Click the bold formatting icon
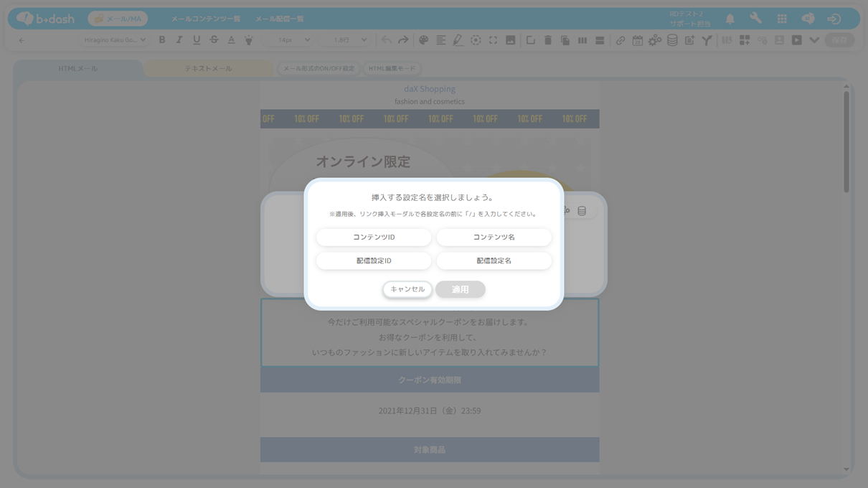 (x=162, y=40)
